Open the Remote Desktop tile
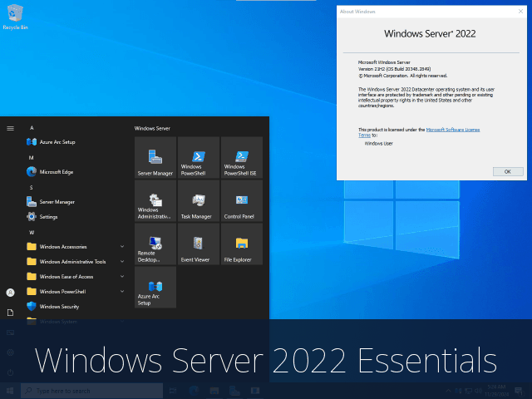Image resolution: width=532 pixels, height=399 pixels. pyautogui.click(x=155, y=244)
